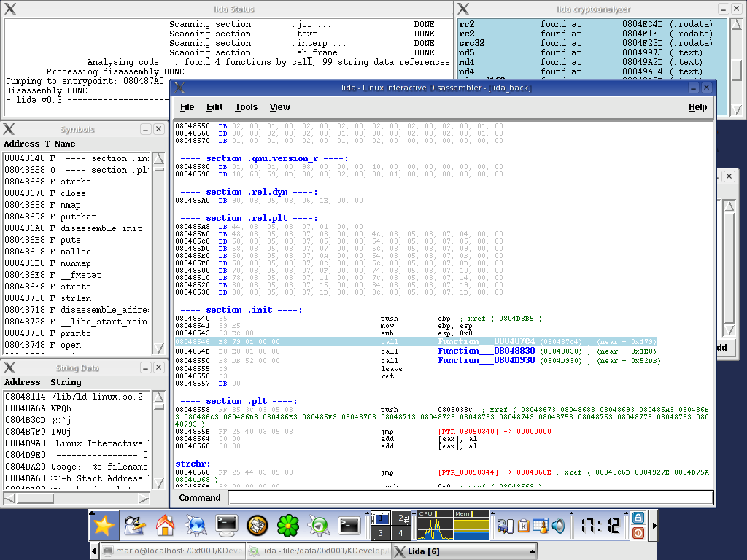Click the Address column header in Symbols
Screen dimensions: 747x560
21,144
